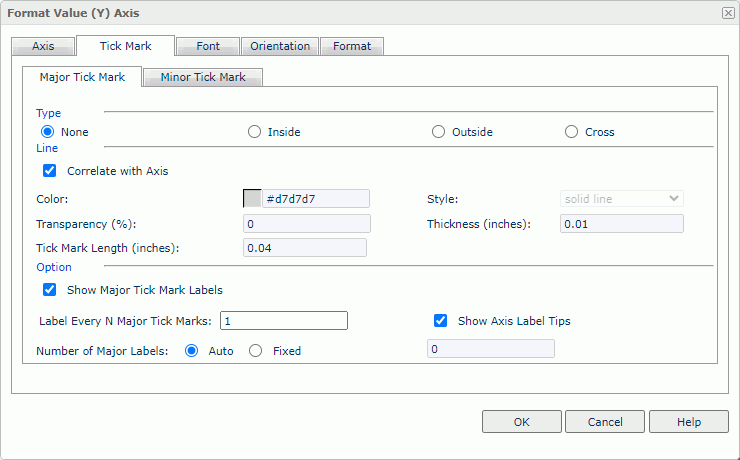
Task: Edit the Thickness (inches) field
Action: [x=622, y=224]
